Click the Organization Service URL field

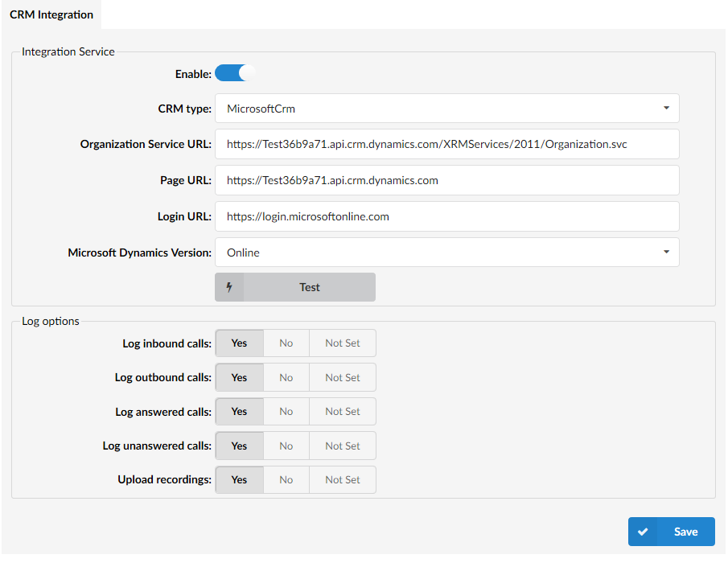(446, 145)
